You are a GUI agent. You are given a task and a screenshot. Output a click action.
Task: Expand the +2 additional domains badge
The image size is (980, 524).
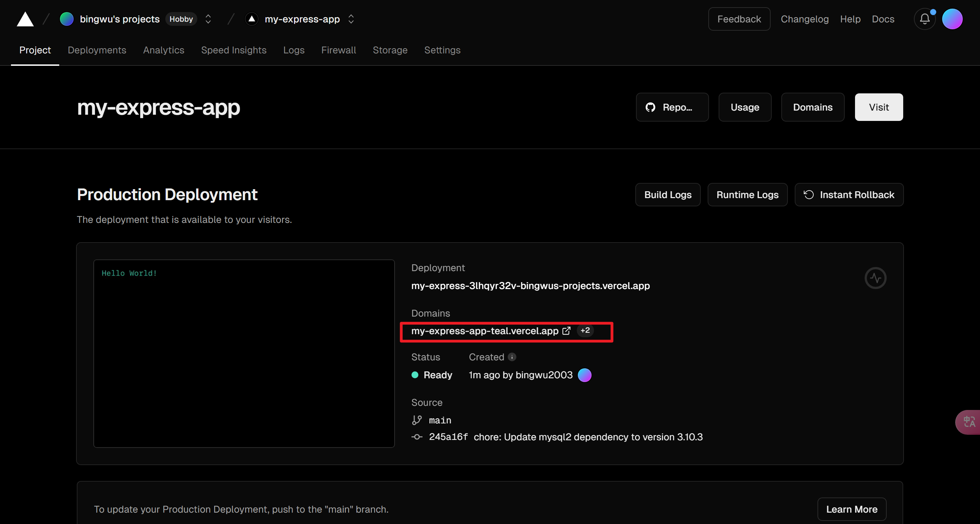[585, 330]
